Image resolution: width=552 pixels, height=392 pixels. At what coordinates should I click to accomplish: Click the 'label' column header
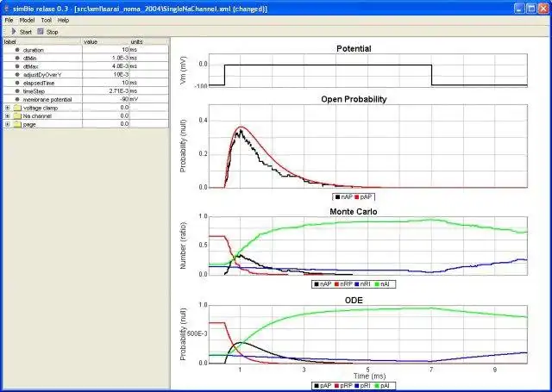click(x=42, y=42)
